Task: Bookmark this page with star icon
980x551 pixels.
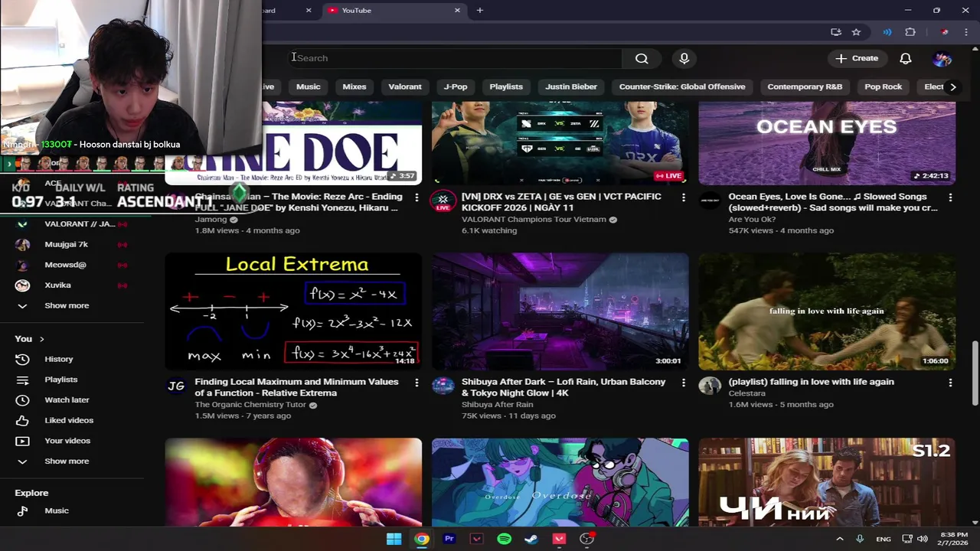Action: (856, 32)
